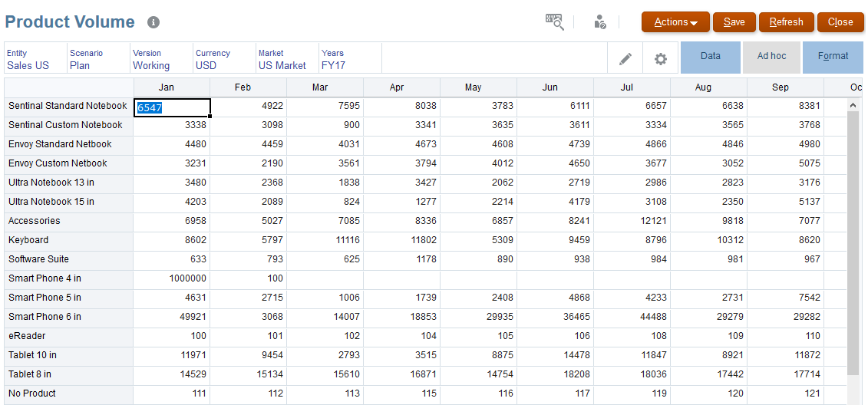
Task: Click the Refresh button
Action: [786, 22]
